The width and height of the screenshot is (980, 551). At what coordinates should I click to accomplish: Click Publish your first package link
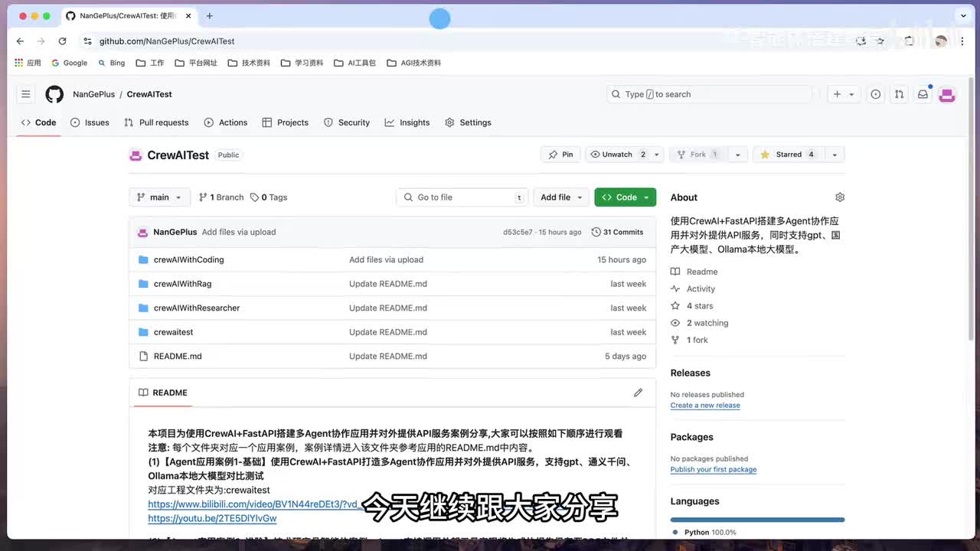(714, 470)
